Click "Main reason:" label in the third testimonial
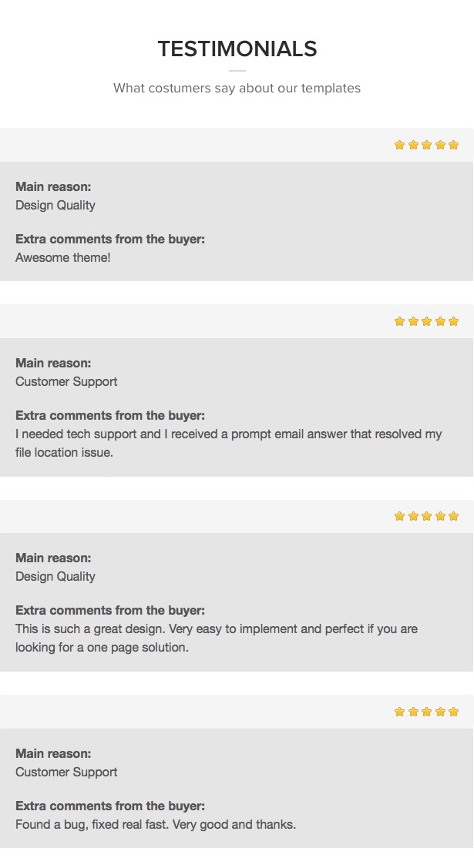 [53, 558]
